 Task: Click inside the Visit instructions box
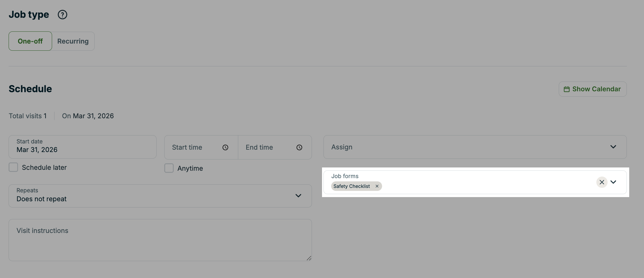click(160, 240)
